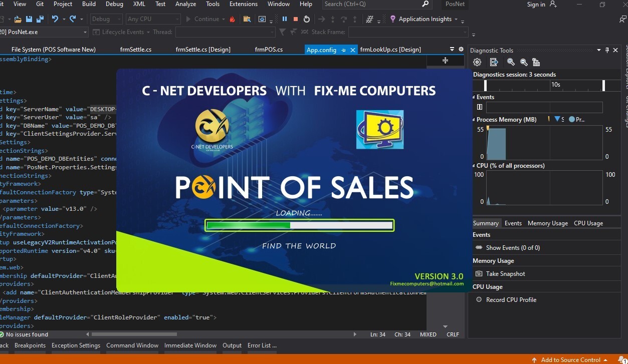Stop debugging with the red square
The height and width of the screenshot is (364, 628).
click(296, 19)
